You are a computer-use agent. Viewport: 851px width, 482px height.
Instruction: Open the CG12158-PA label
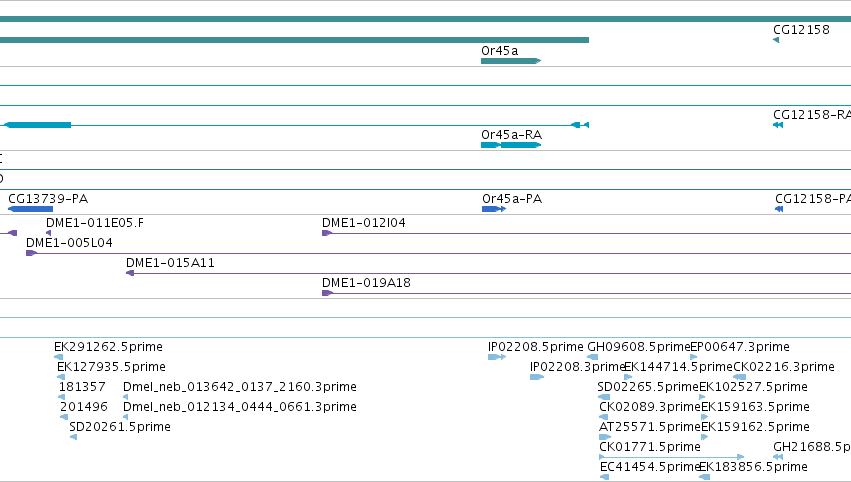813,199
